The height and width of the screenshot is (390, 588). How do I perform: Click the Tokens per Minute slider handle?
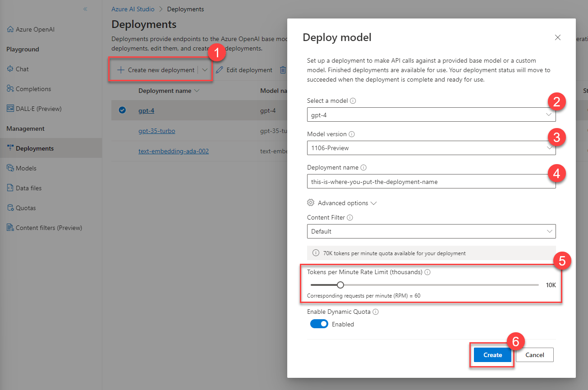[x=340, y=284]
